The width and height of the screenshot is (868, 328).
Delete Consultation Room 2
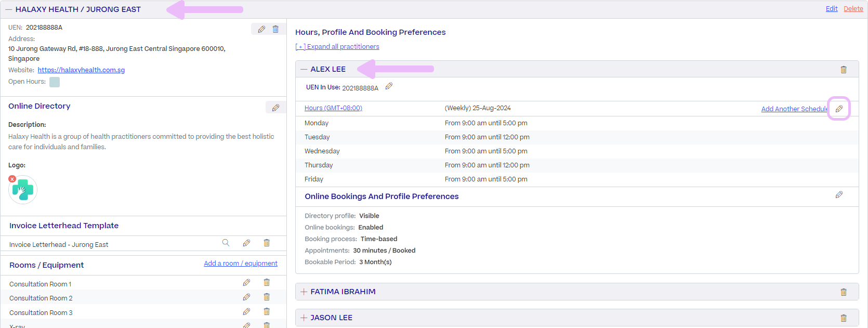pyautogui.click(x=267, y=297)
